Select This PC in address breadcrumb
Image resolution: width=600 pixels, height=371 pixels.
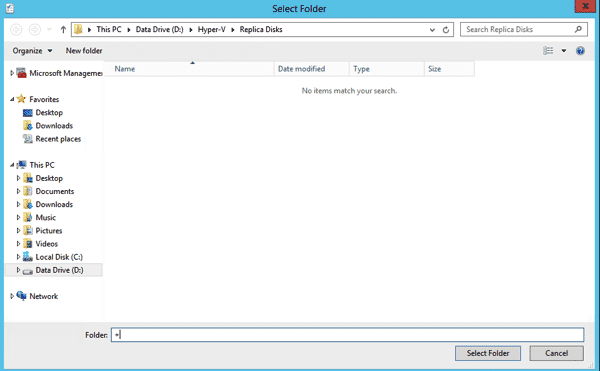pyautogui.click(x=109, y=29)
